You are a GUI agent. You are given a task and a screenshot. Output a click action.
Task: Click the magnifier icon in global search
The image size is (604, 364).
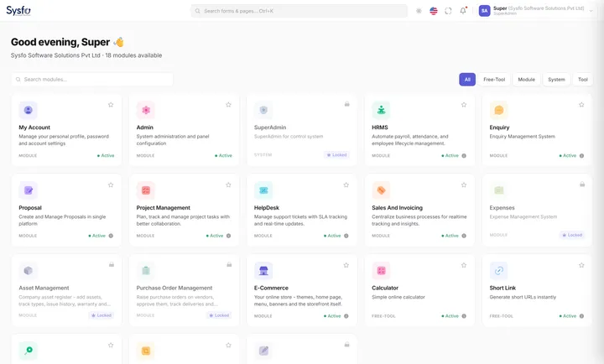[198, 11]
